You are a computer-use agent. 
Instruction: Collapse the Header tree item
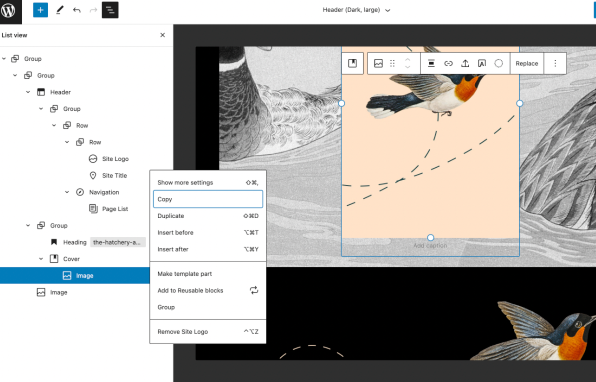[x=28, y=92]
